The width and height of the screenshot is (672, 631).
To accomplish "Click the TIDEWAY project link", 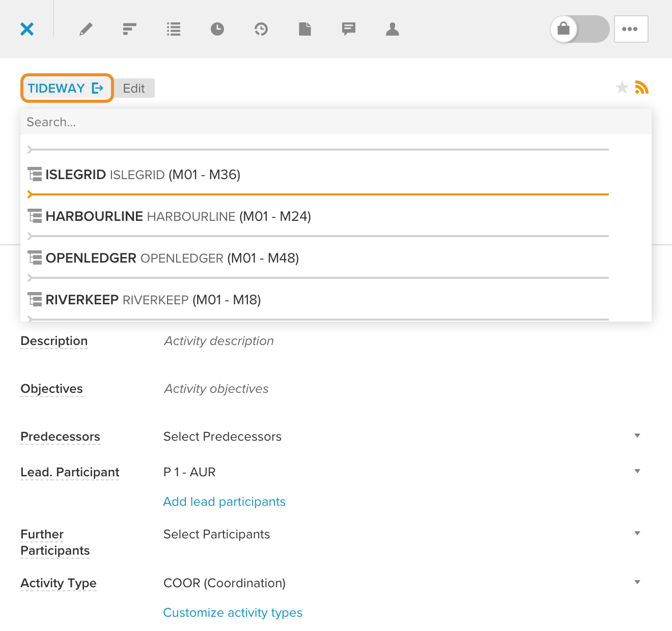I will [66, 88].
